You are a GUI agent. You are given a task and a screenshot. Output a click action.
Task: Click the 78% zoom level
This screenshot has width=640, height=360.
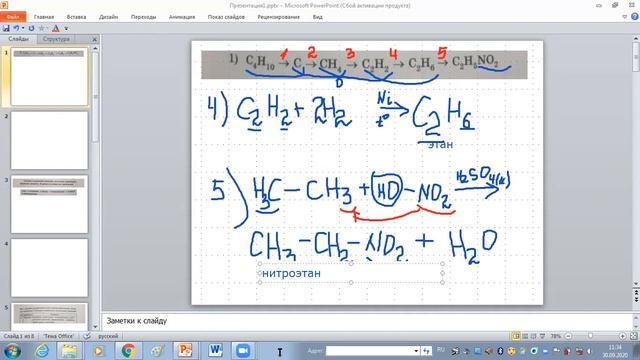pyautogui.click(x=555, y=336)
